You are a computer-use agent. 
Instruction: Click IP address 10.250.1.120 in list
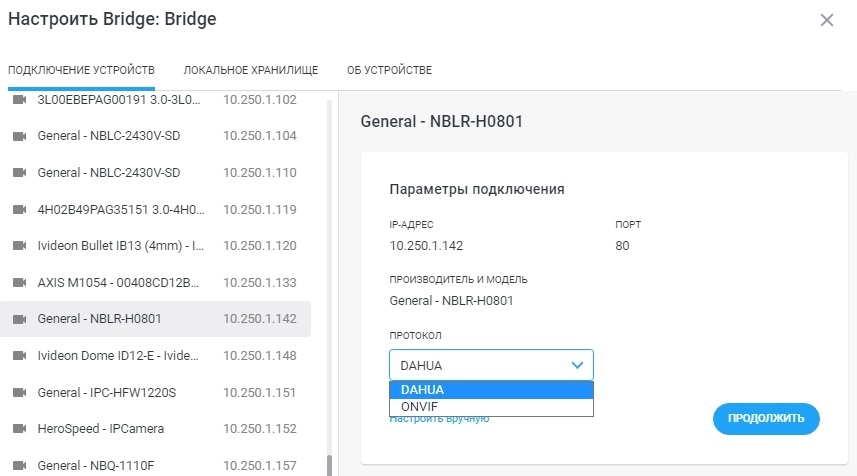pyautogui.click(x=260, y=246)
